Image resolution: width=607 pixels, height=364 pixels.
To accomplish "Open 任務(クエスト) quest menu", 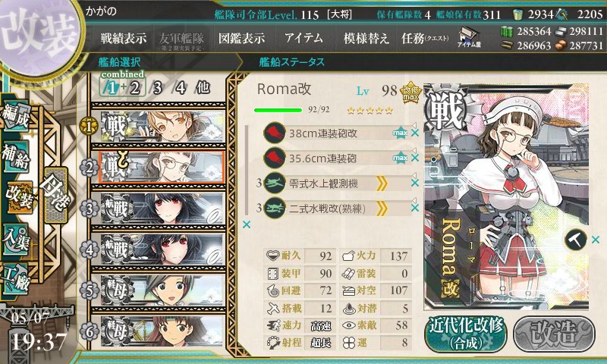I will (x=425, y=38).
